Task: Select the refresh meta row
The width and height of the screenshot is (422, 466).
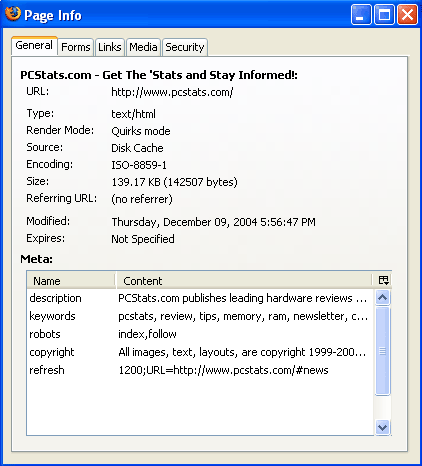Action: pyautogui.click(x=200, y=370)
